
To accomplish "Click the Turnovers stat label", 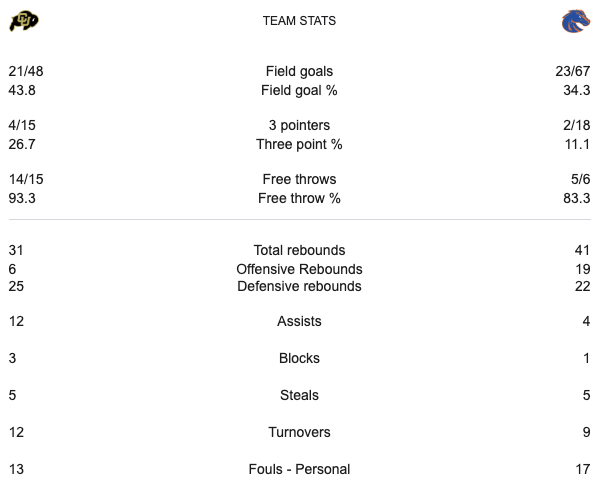I will click(x=299, y=432).
